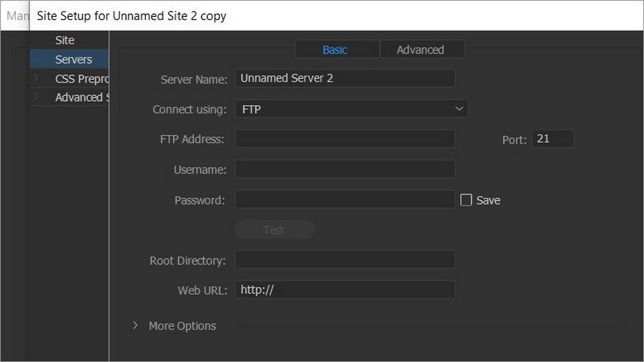
Task: Focus the Username input field
Action: coord(345,170)
